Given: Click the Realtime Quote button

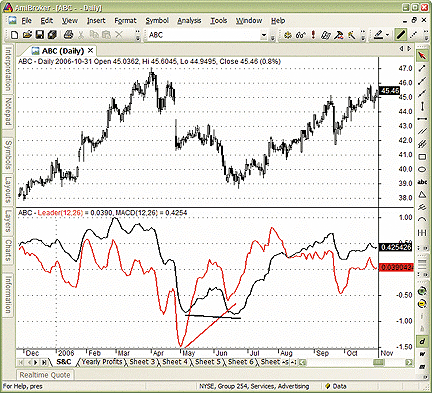Looking at the screenshot, I should 45,375.
